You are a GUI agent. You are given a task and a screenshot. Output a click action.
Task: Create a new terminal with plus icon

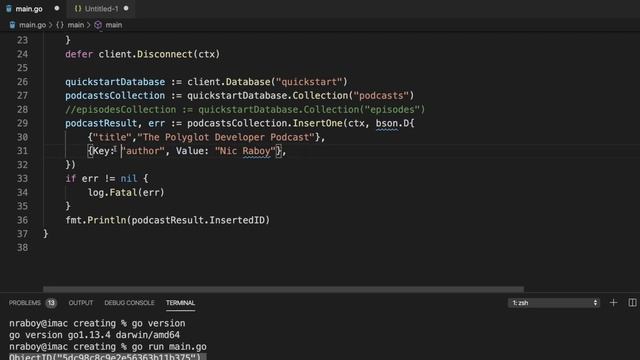point(613,303)
